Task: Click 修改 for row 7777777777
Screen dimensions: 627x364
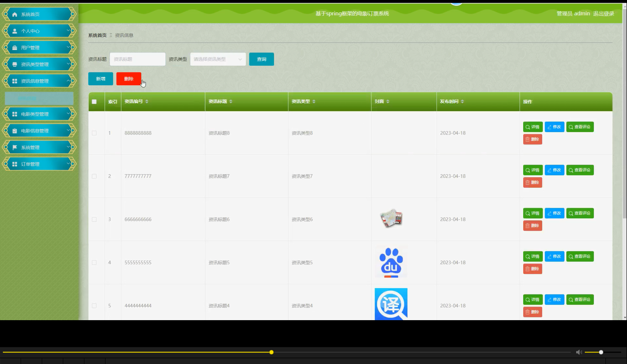Action: [555, 170]
